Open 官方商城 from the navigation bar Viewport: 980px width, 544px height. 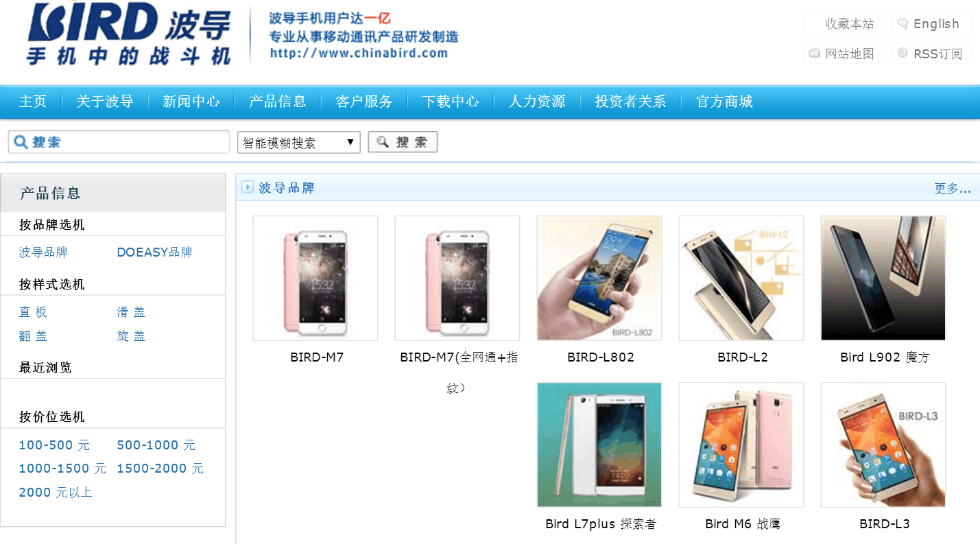click(724, 102)
